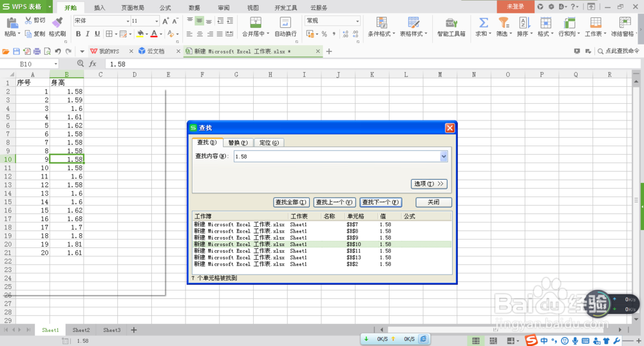Viewport: 644px width, 346px height.
Task: Click the Format (格式) cells icon
Action: (545, 22)
